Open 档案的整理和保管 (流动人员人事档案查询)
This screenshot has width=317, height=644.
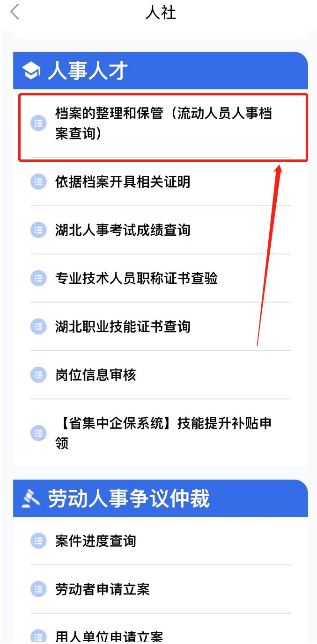coord(163,123)
